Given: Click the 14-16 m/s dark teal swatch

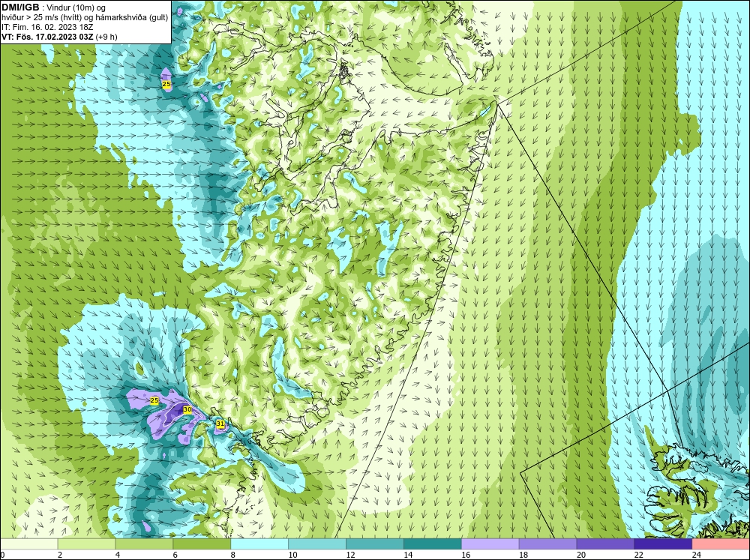Looking at the screenshot, I should pyautogui.click(x=433, y=544).
